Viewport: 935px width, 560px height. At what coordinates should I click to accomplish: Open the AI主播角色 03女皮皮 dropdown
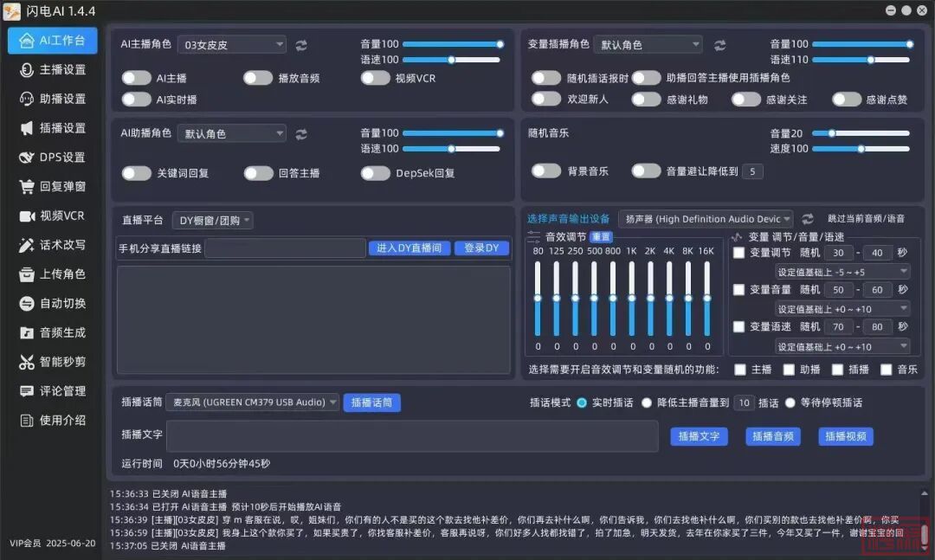231,45
